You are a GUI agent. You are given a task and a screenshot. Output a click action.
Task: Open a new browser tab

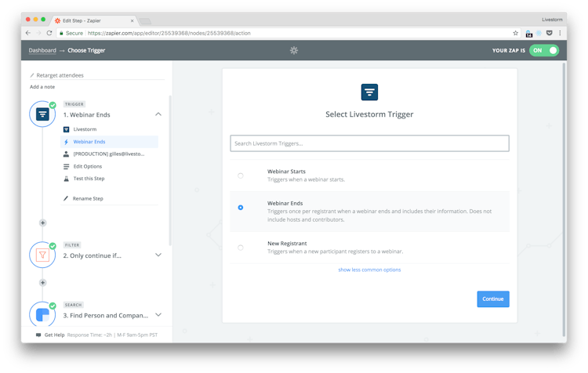(x=145, y=21)
